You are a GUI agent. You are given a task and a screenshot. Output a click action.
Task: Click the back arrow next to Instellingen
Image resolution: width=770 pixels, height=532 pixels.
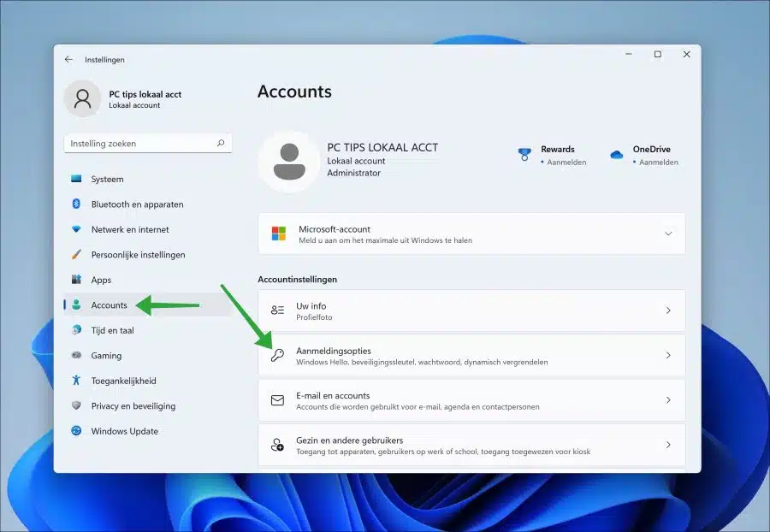tap(68, 59)
